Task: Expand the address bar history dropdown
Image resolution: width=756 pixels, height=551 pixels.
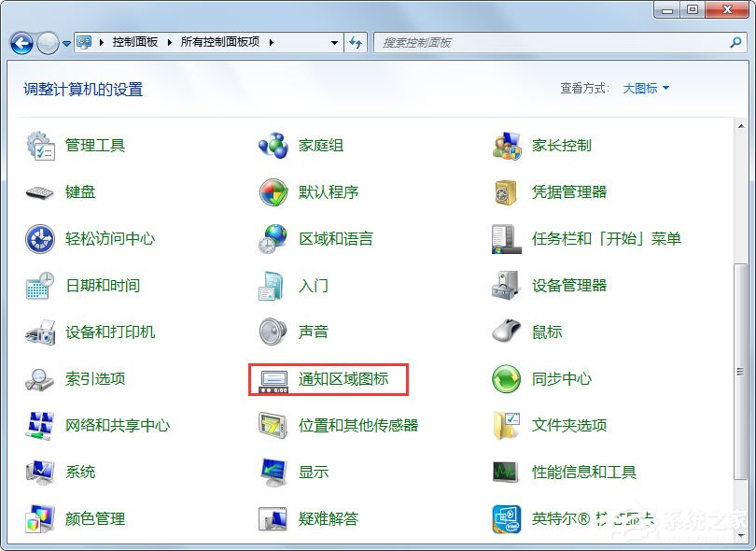Action: [333, 43]
